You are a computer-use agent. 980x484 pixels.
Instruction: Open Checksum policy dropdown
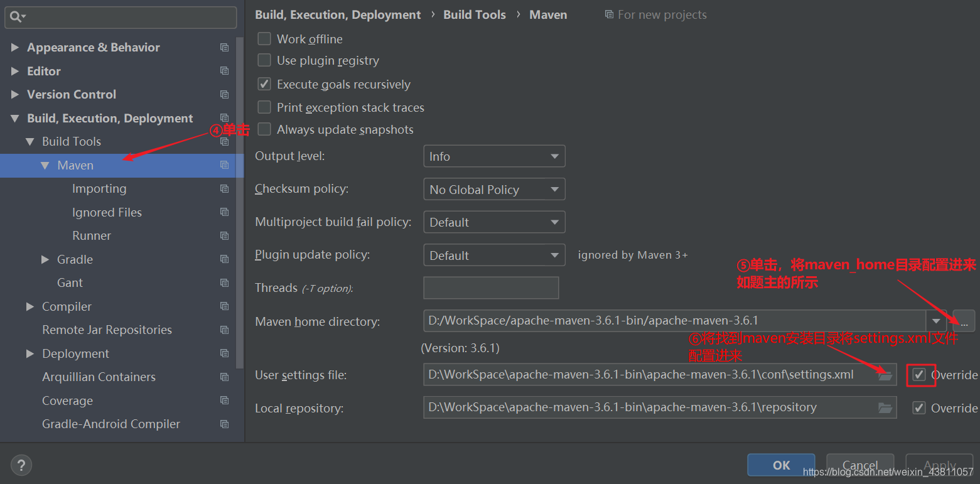point(494,190)
